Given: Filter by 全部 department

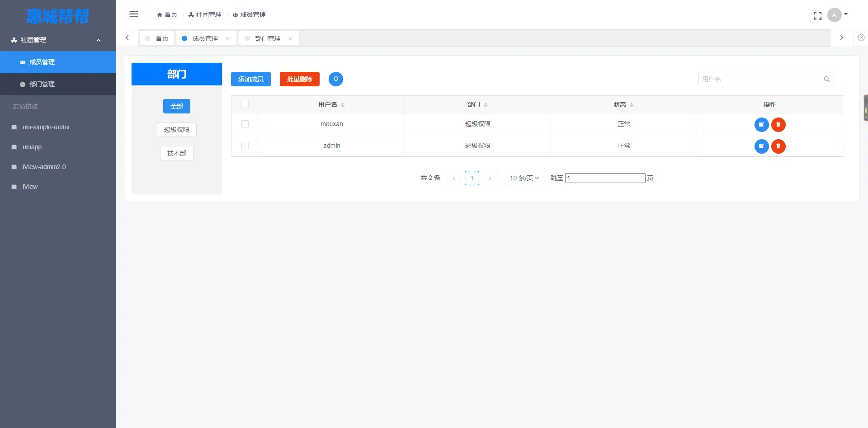Looking at the screenshot, I should 177,106.
